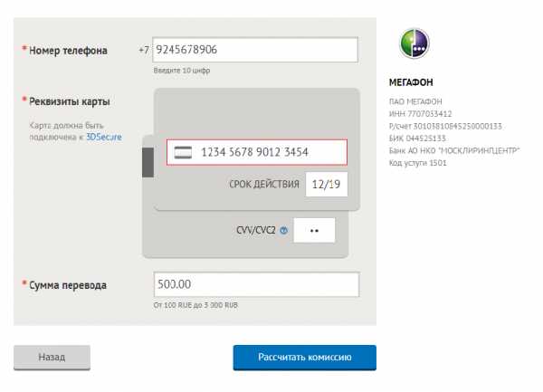Click the СРОК ДЕЙСТВИЯ label
Screen dimensions: 543x392
point(264,184)
